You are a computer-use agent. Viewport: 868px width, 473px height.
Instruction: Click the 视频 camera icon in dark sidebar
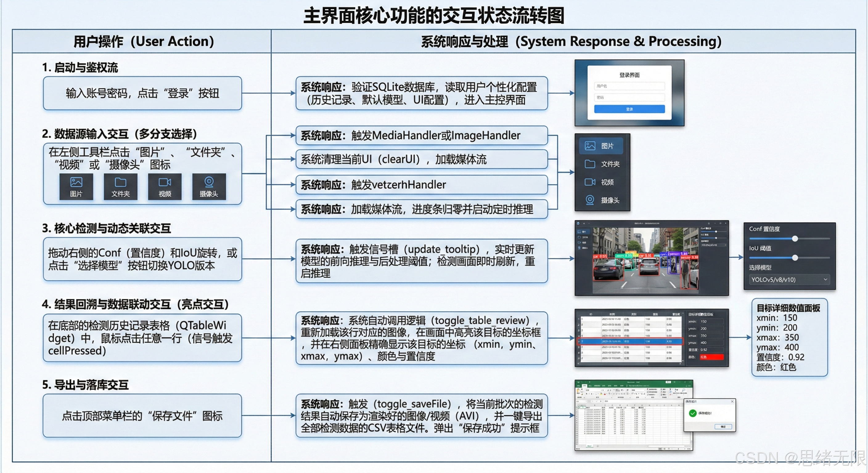(590, 182)
